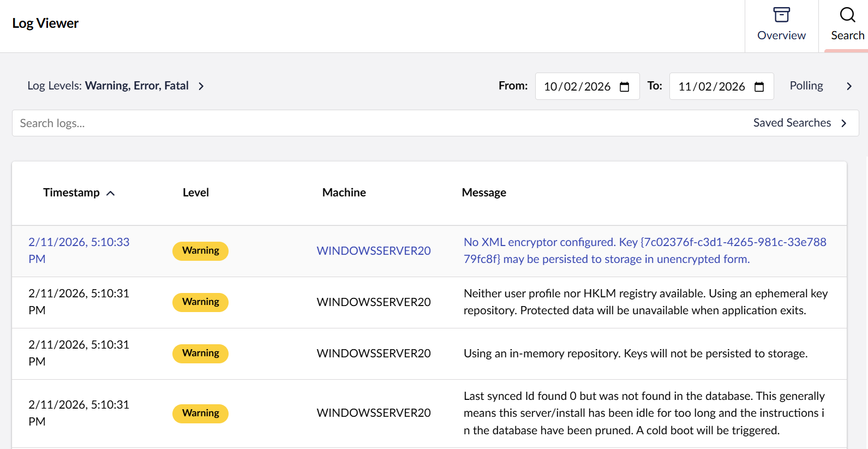Select the 'Last synced Id found 0' row
The image size is (868, 449).
[x=644, y=413]
